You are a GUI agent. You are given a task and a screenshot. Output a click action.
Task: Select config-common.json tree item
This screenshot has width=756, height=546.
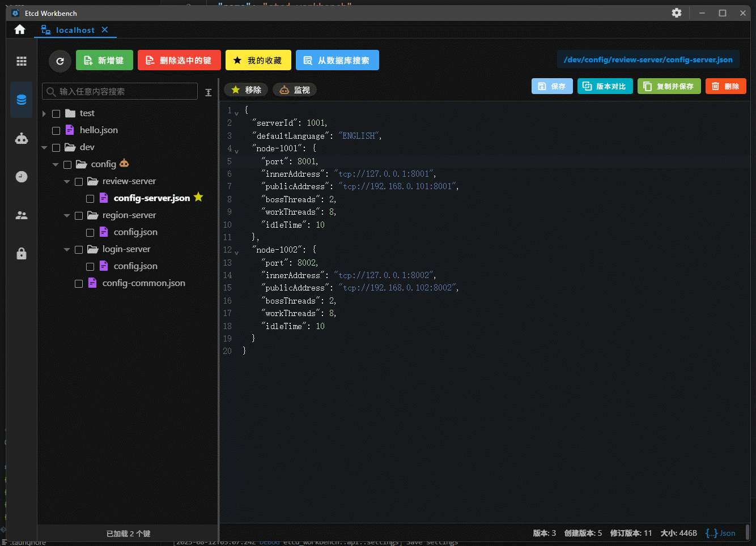pyautogui.click(x=143, y=283)
